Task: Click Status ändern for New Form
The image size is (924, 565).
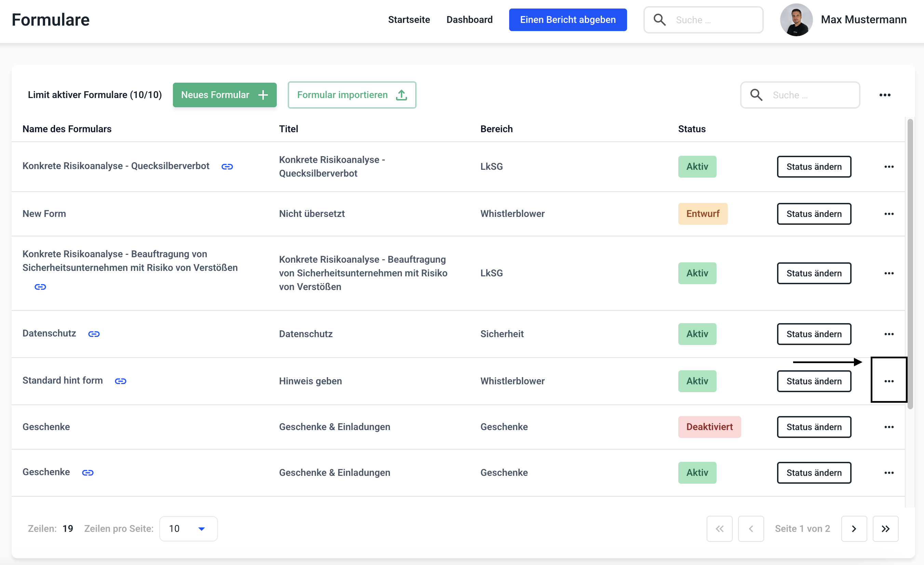Action: (814, 214)
